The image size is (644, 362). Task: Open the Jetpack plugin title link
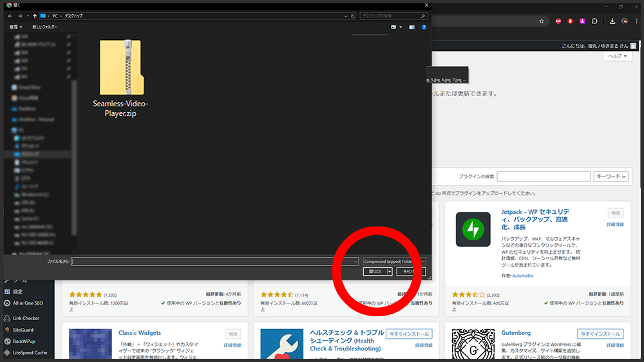click(535, 220)
